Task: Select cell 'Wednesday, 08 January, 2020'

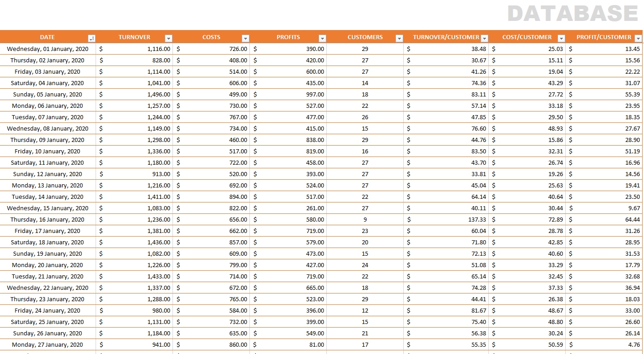Action: tap(48, 128)
